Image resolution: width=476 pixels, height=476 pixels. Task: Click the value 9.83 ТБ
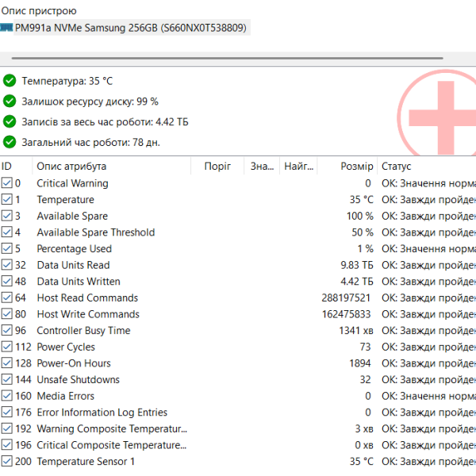(357, 265)
